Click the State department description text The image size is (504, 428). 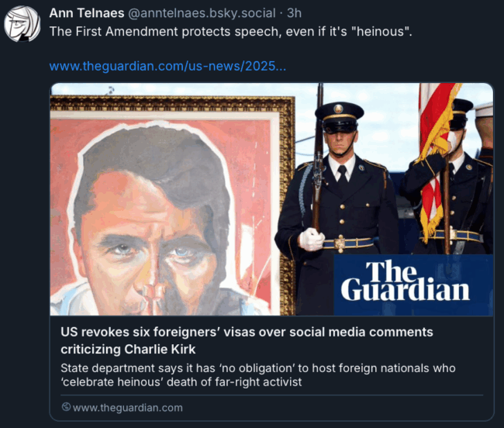point(257,375)
